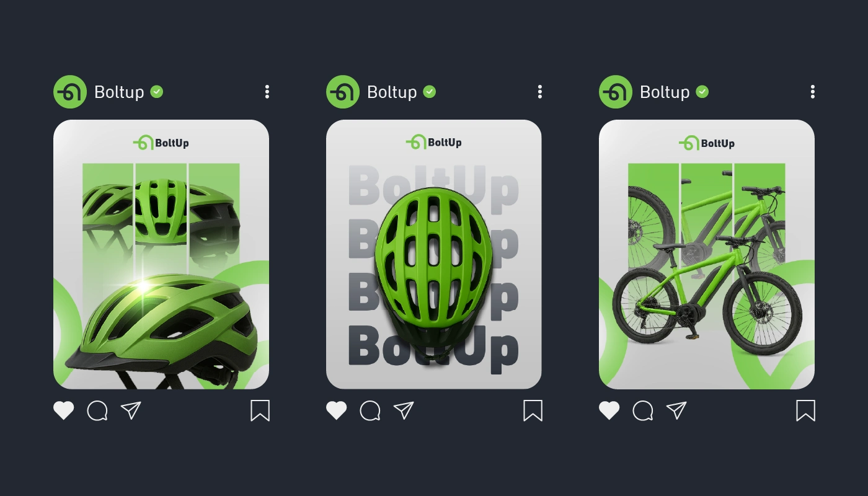
Task: Like the middle BoltUp text helmet post
Action: click(336, 410)
